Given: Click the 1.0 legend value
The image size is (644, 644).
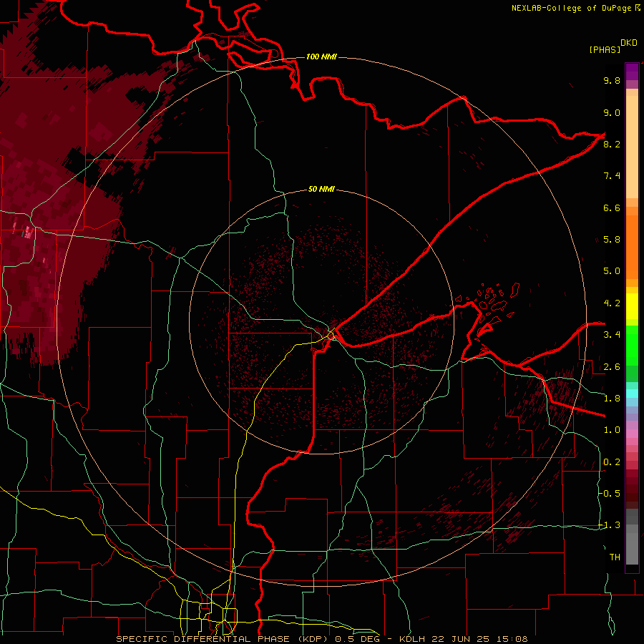Looking at the screenshot, I should click(612, 430).
